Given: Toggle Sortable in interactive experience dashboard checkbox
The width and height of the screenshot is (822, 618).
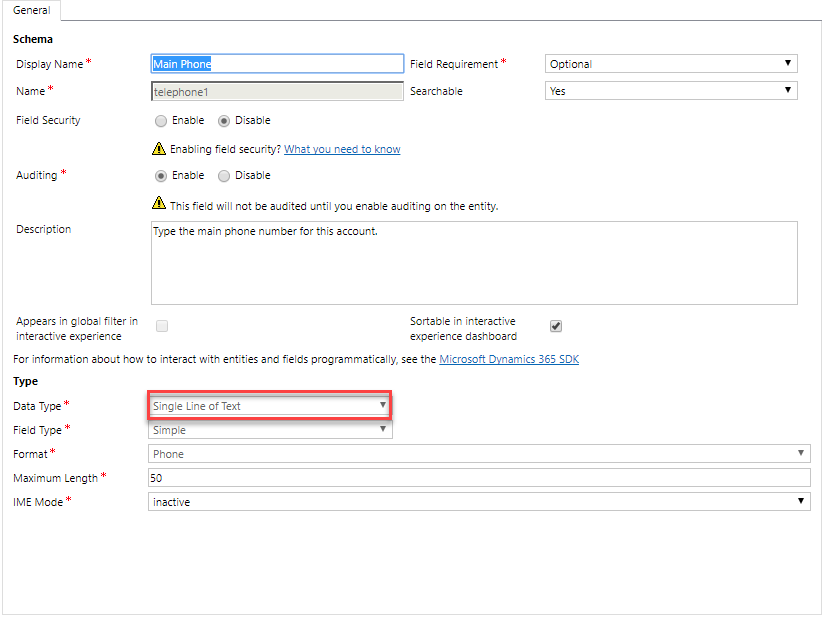Looking at the screenshot, I should (556, 326).
